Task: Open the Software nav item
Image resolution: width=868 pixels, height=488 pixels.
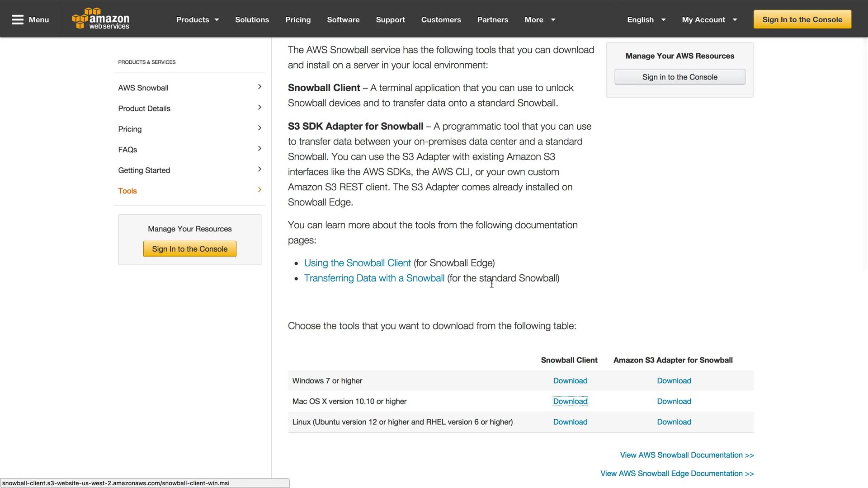Action: click(x=343, y=19)
